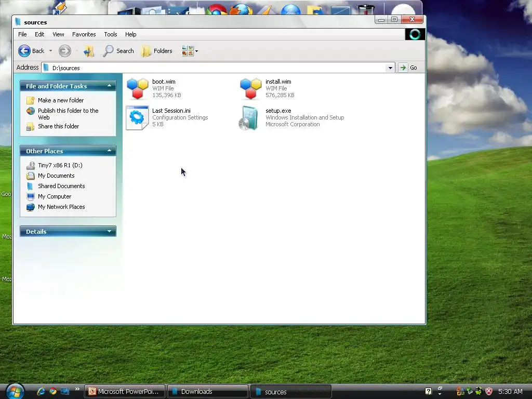
Task: Click Make a new folder link
Action: (x=61, y=100)
